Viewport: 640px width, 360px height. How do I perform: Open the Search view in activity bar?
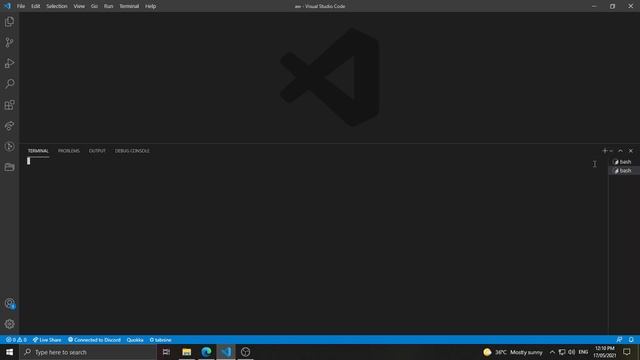(9, 84)
